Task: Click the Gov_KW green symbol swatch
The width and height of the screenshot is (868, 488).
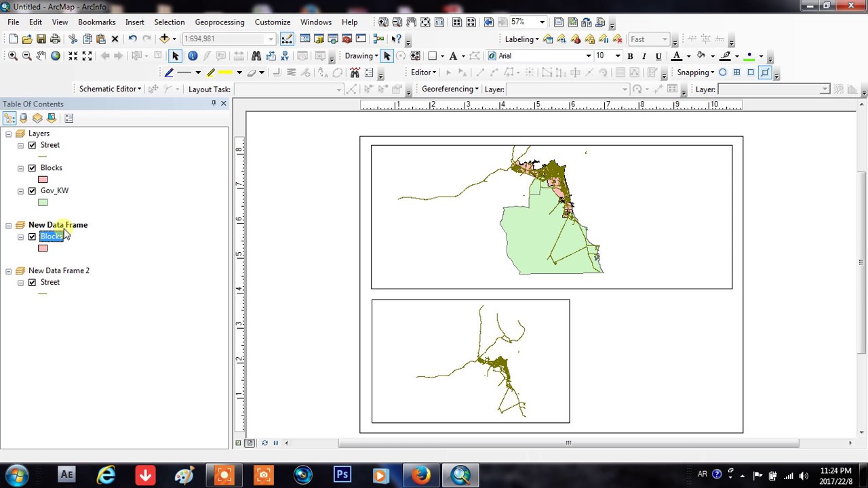Action: click(43, 203)
